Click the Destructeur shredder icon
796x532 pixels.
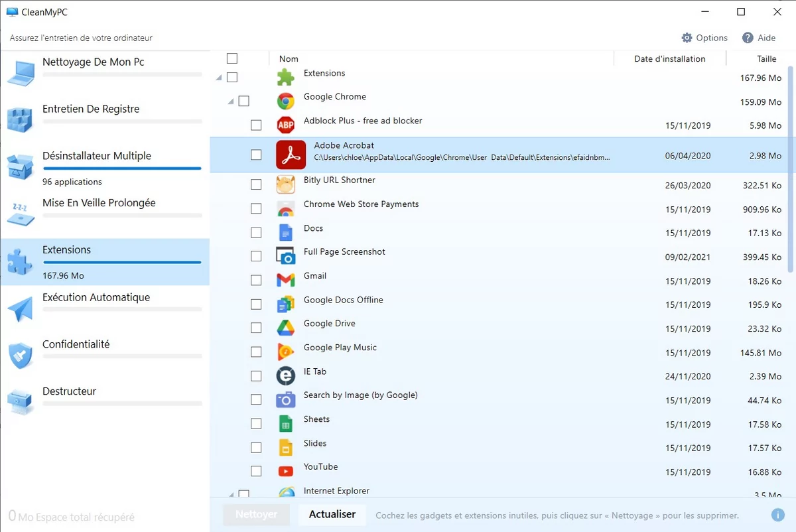pyautogui.click(x=21, y=402)
